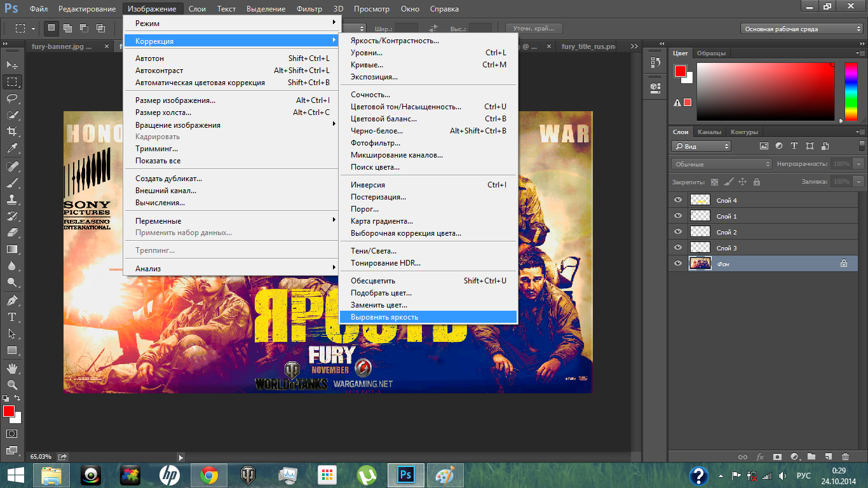Viewport: 868px width, 488px height.
Task: Switch to the Образцы tab
Action: [711, 53]
